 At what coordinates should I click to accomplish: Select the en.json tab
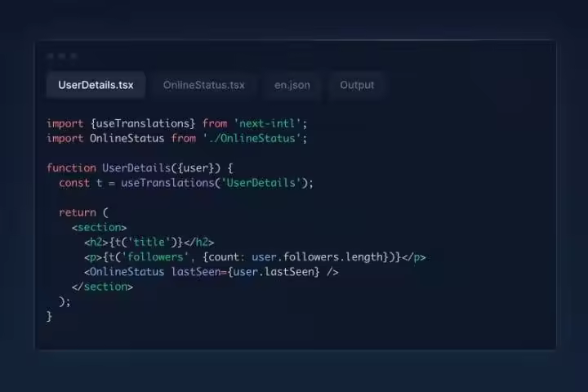click(x=292, y=85)
